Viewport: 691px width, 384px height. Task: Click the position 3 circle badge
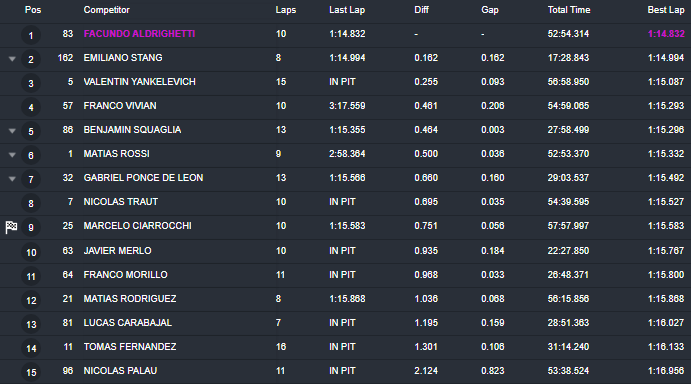(x=31, y=83)
